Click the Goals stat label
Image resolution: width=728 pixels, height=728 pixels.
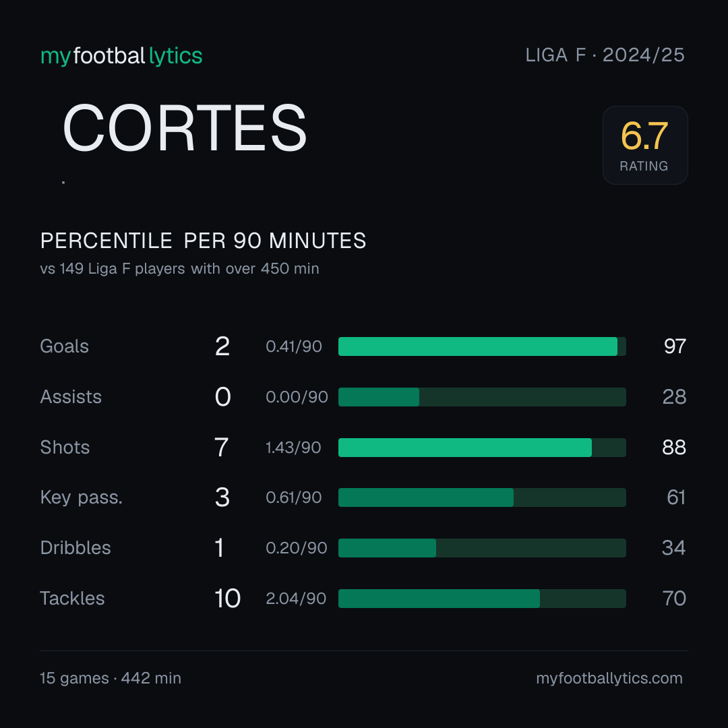[65, 346]
